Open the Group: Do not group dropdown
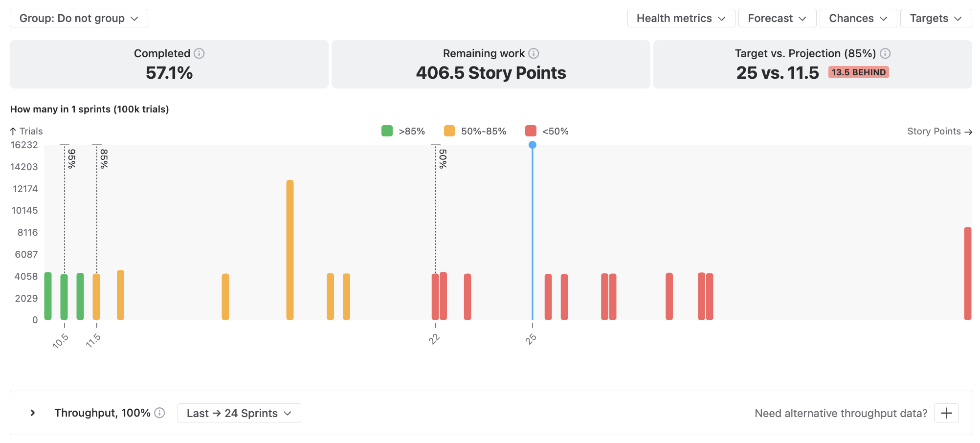The width and height of the screenshot is (980, 443). tap(79, 18)
